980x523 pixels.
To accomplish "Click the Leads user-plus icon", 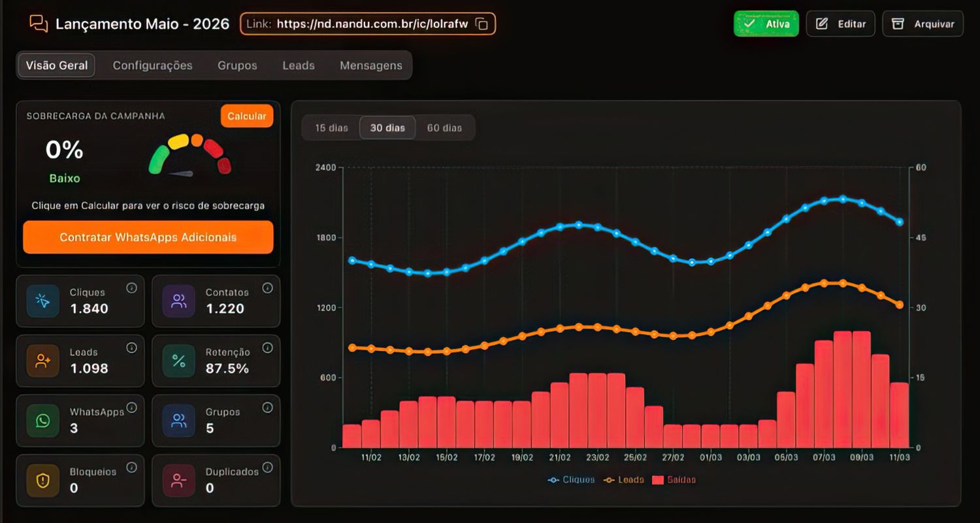I will coord(43,361).
